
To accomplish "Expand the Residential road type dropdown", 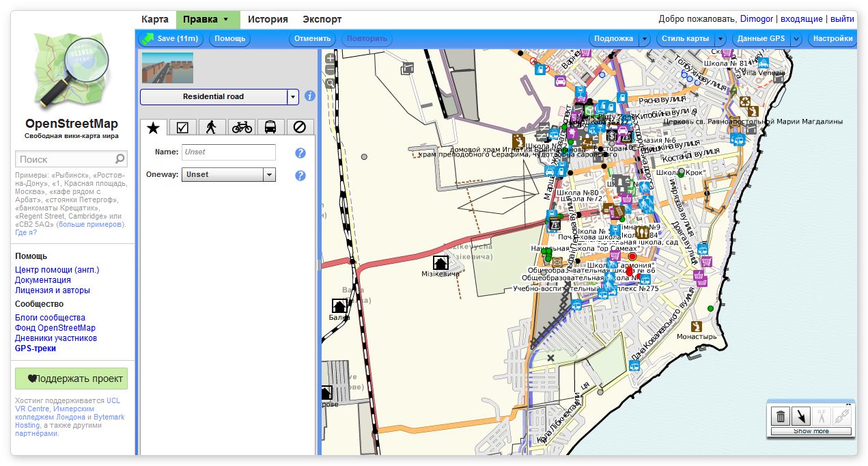I will coord(293,97).
